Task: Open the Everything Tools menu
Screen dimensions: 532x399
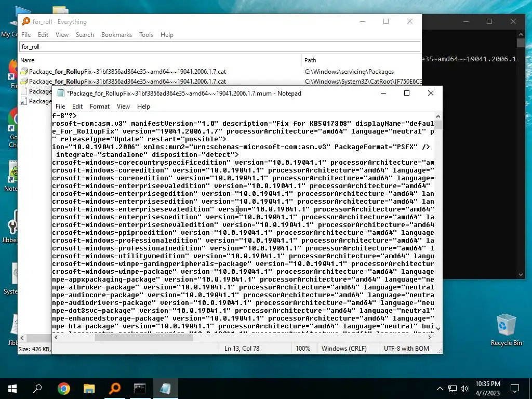Action: [x=146, y=35]
